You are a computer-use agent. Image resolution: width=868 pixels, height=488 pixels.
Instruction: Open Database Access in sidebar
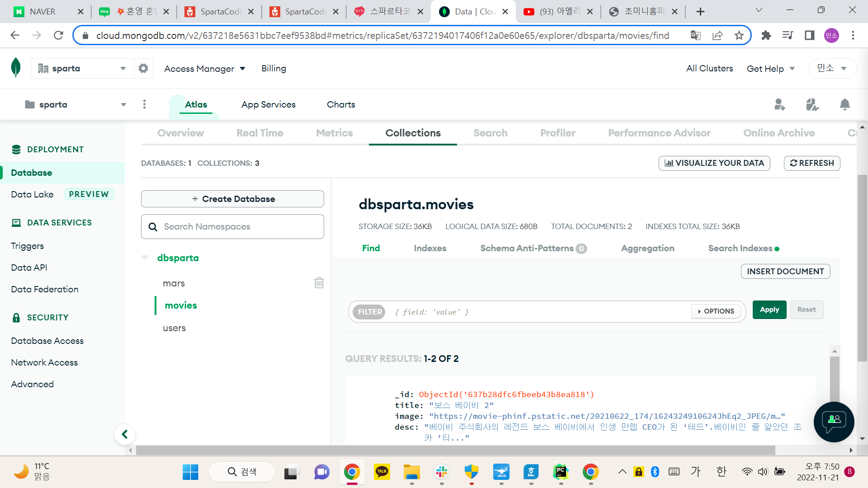pyautogui.click(x=47, y=341)
